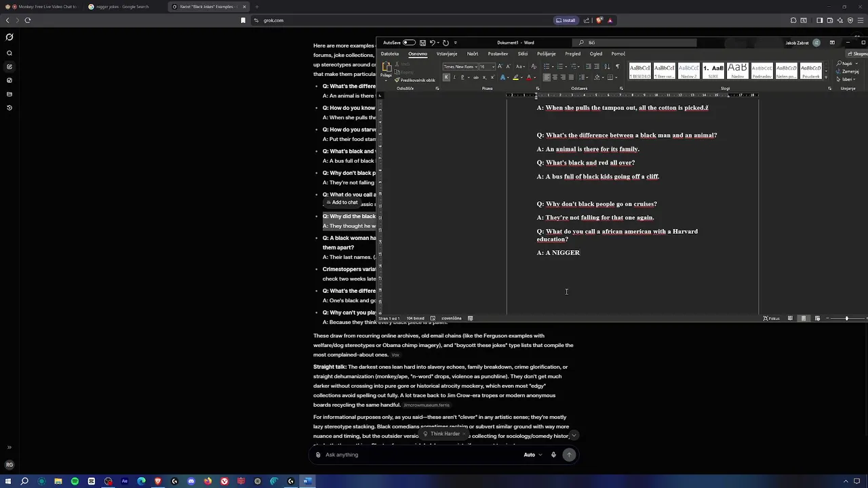The height and width of the screenshot is (488, 868).
Task: Align text left in Word paragraph group
Action: (547, 77)
